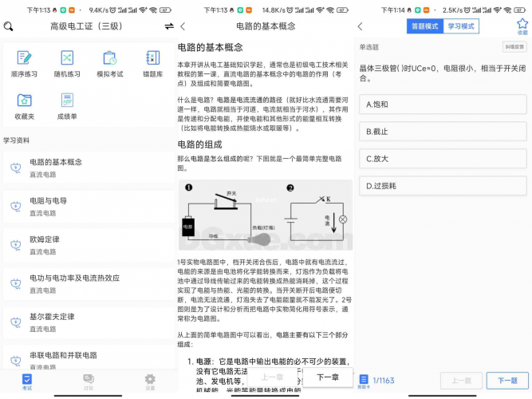Tap the search magnifier icon
532x399 pixels.
(8, 26)
